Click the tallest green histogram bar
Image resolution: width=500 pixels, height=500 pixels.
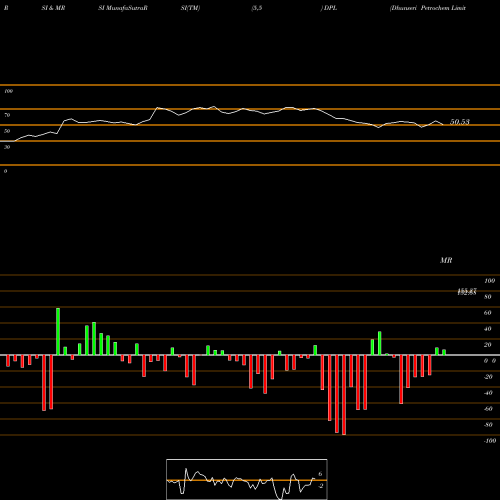click(x=58, y=332)
